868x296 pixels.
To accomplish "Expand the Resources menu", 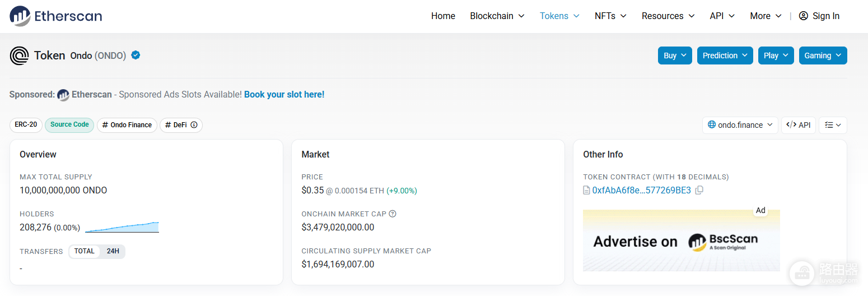I will point(668,16).
